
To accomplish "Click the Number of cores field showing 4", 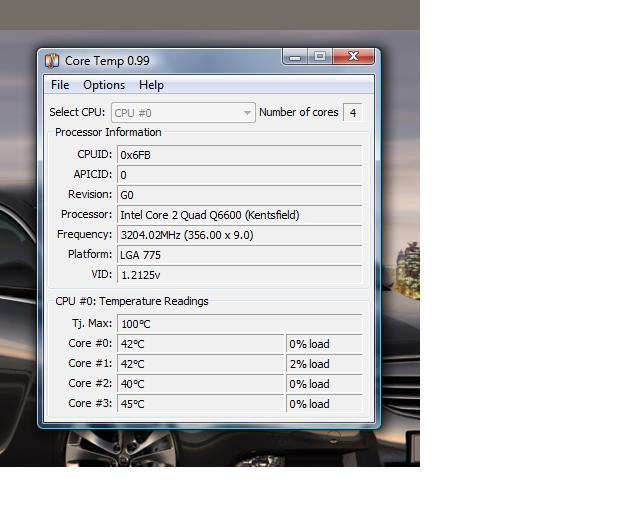I will (353, 112).
